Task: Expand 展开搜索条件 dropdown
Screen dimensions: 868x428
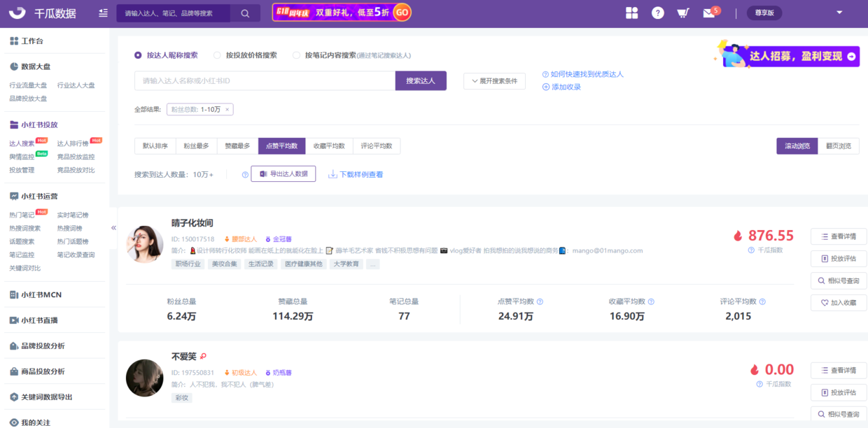Action: (494, 81)
